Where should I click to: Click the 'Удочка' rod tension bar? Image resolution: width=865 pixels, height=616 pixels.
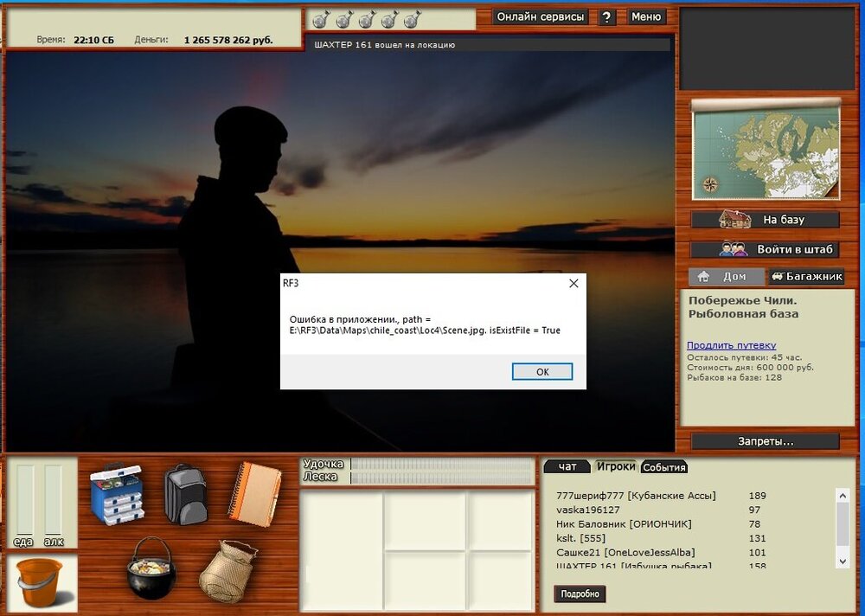[x=441, y=465]
